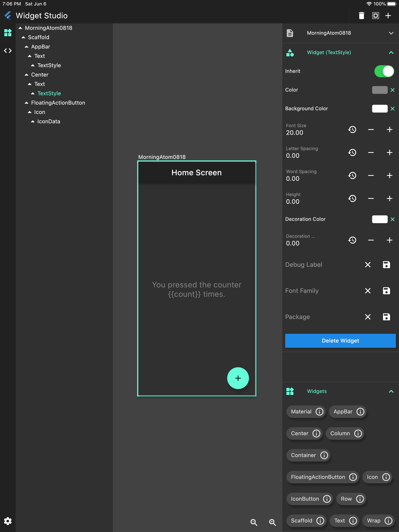Show info for the Container widget
The image size is (399, 532).
click(324, 455)
